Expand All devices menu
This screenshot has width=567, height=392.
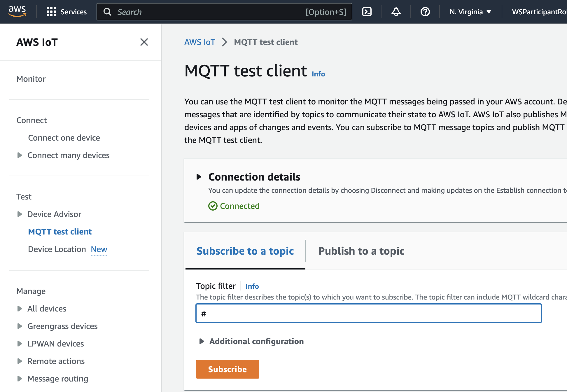tap(20, 309)
